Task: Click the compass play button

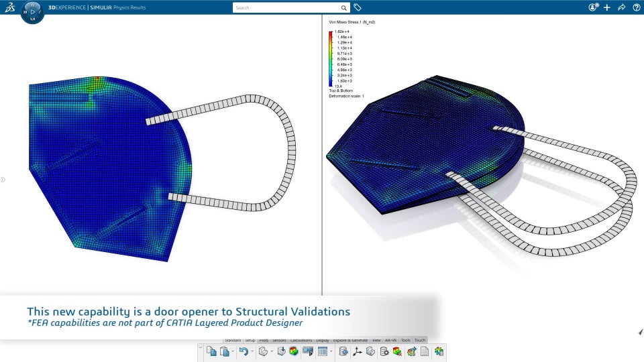Action: pos(32,12)
